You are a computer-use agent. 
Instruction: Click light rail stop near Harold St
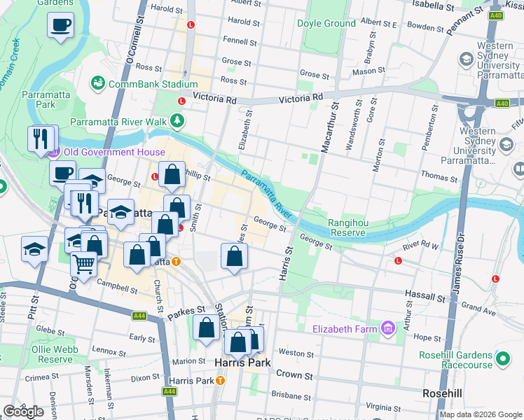191,24
